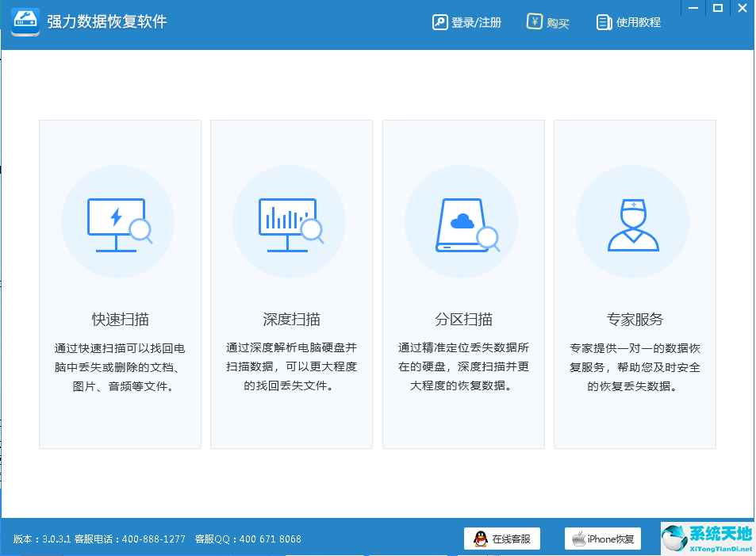Screen dimensions: 756x556
Task: Click the Apple logo on iPhone恢复
Action: pos(578,539)
